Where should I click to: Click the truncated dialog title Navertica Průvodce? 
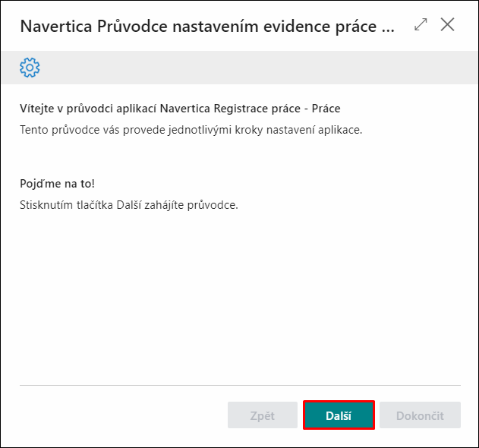tap(207, 26)
